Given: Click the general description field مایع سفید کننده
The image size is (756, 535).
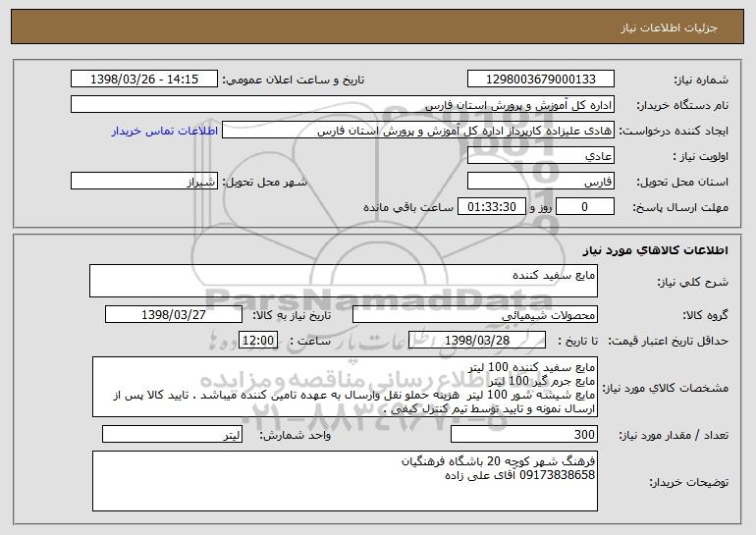Looking at the screenshot, I should pyautogui.click(x=344, y=281).
